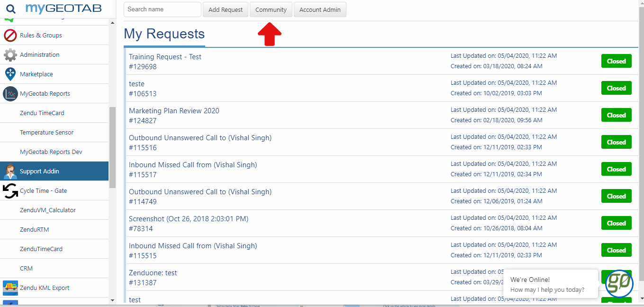Click the magnifier search icon beside the MyGeotab logo
The width and height of the screenshot is (644, 307).
coord(10,9)
